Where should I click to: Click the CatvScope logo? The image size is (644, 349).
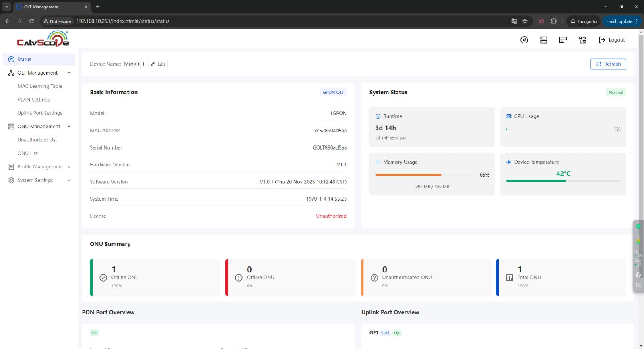point(43,39)
